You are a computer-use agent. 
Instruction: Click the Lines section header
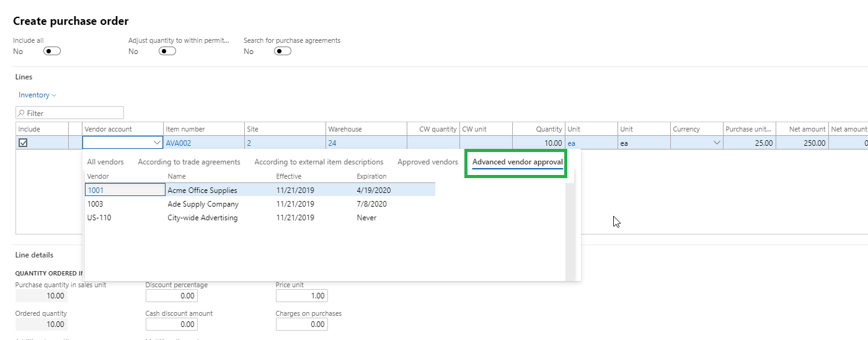(24, 77)
